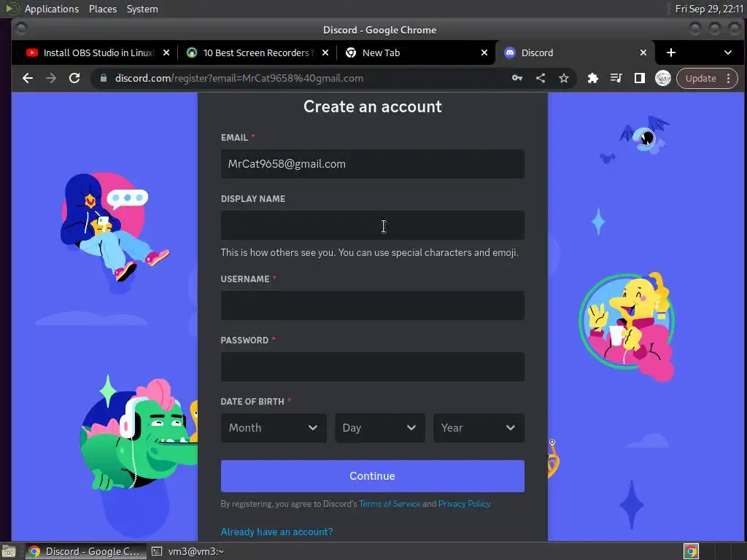
Task: Open the Terms of Service link
Action: point(390,504)
